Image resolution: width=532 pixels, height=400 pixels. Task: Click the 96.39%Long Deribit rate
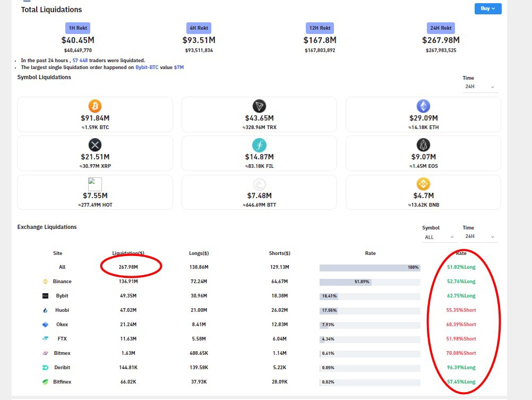(461, 368)
